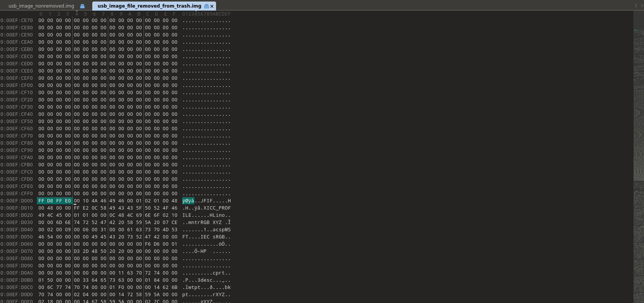This screenshot has width=644, height=303.
Task: Jump to lower region of the mini map
Action: click(638, 228)
